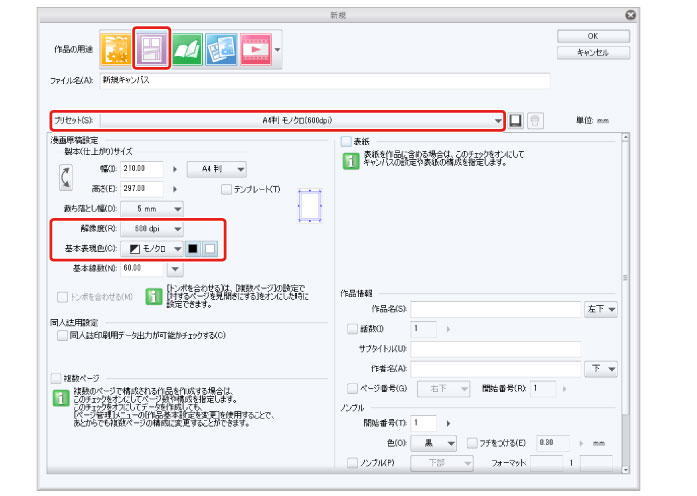Click the 基本線数 60.00 input field
The height and width of the screenshot is (496, 697).
tap(142, 268)
